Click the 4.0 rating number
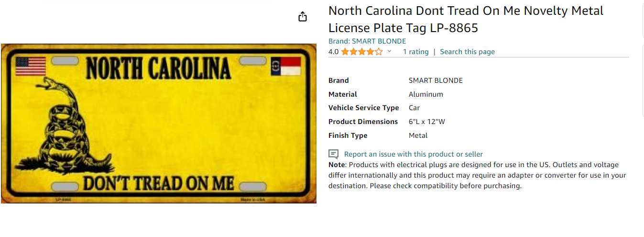The width and height of the screenshot is (644, 237). click(x=333, y=52)
